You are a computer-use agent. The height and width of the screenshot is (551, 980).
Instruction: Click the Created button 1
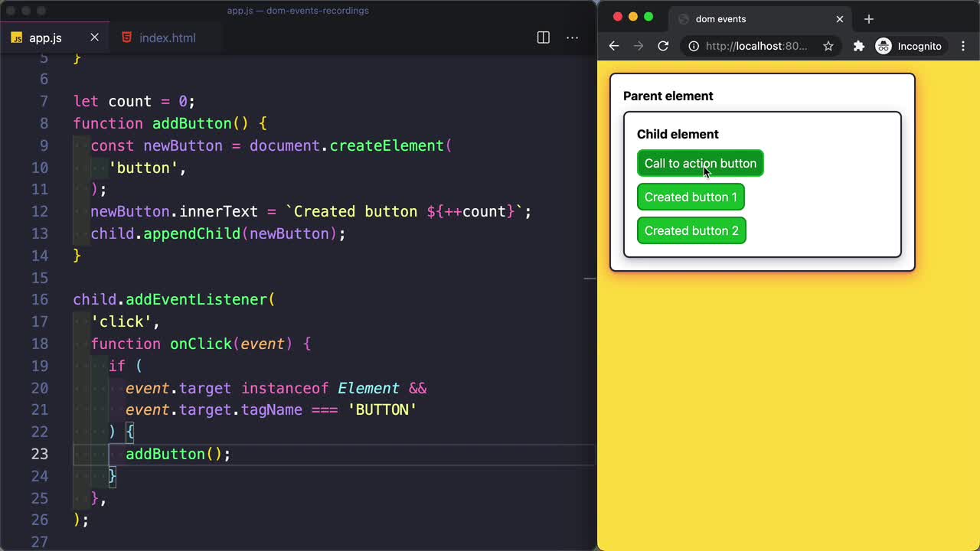point(690,197)
